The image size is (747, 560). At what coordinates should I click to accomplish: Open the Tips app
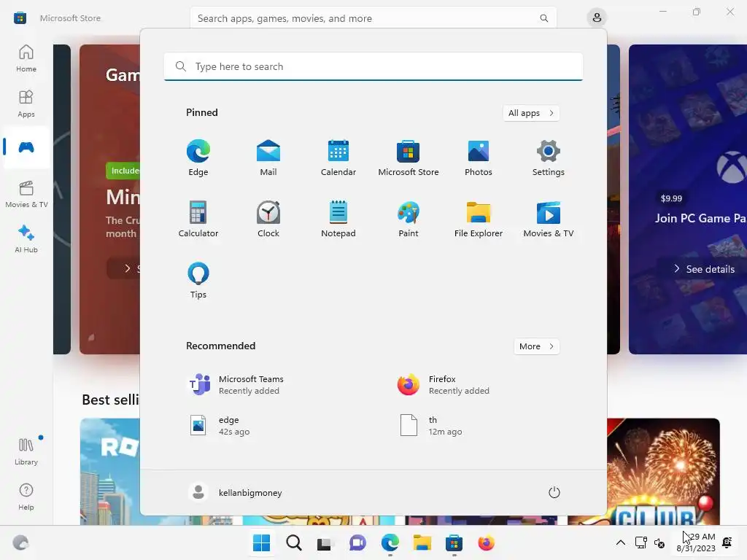pyautogui.click(x=198, y=281)
